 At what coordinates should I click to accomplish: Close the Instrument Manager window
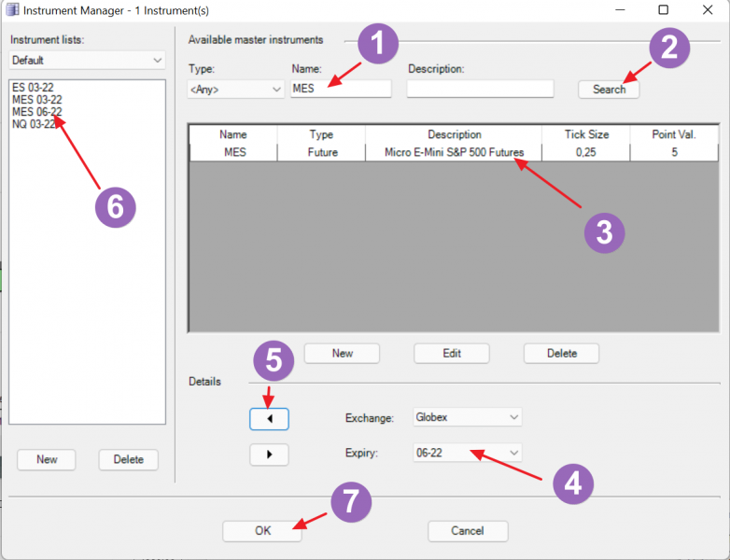click(x=708, y=9)
